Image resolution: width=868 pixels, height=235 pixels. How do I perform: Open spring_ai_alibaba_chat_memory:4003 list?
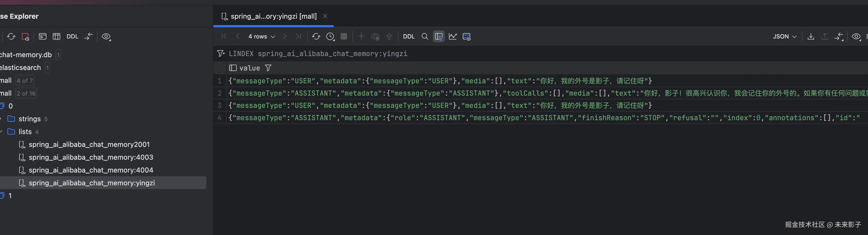point(91,157)
